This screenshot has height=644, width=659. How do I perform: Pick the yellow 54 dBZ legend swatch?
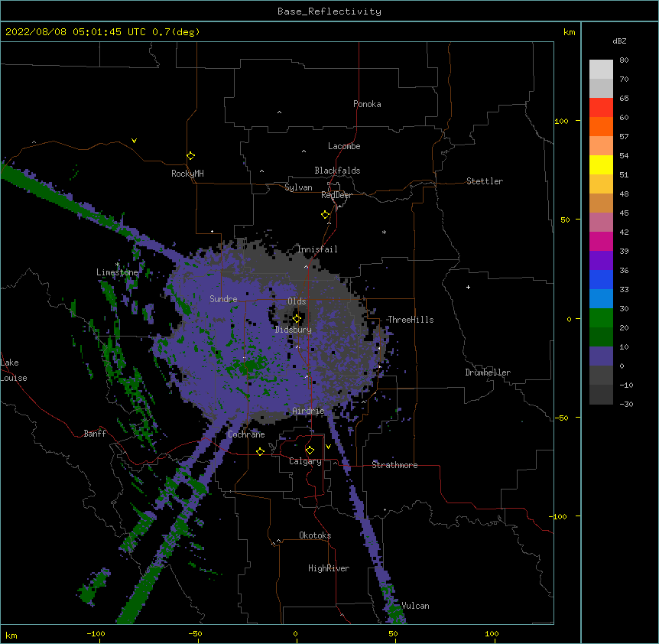(x=601, y=164)
